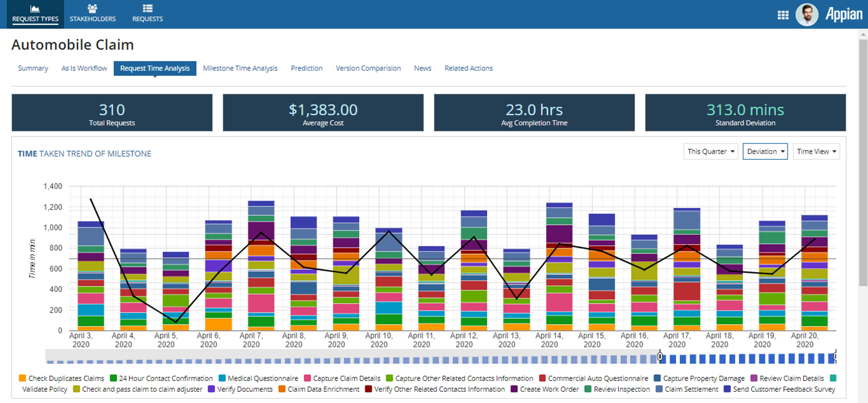Toggle 24 Hour Contact Confirmation legend series
The image size is (868, 403).
pyautogui.click(x=161, y=378)
